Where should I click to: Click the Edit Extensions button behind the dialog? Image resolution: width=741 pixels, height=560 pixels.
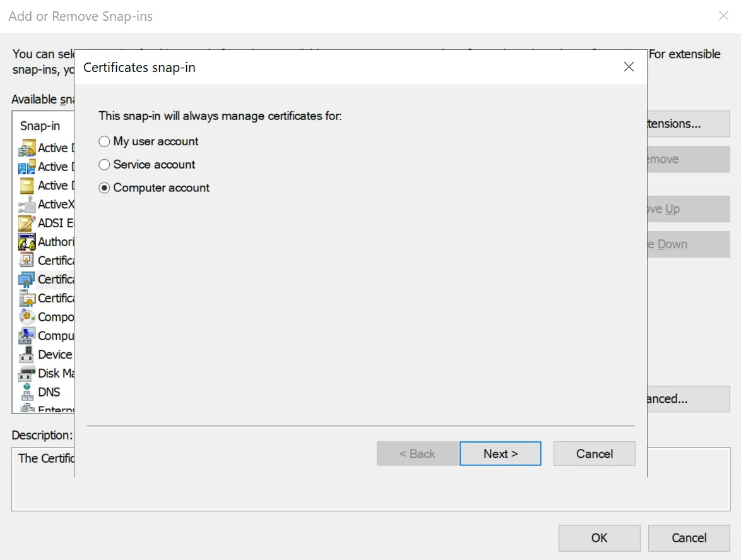coord(688,124)
